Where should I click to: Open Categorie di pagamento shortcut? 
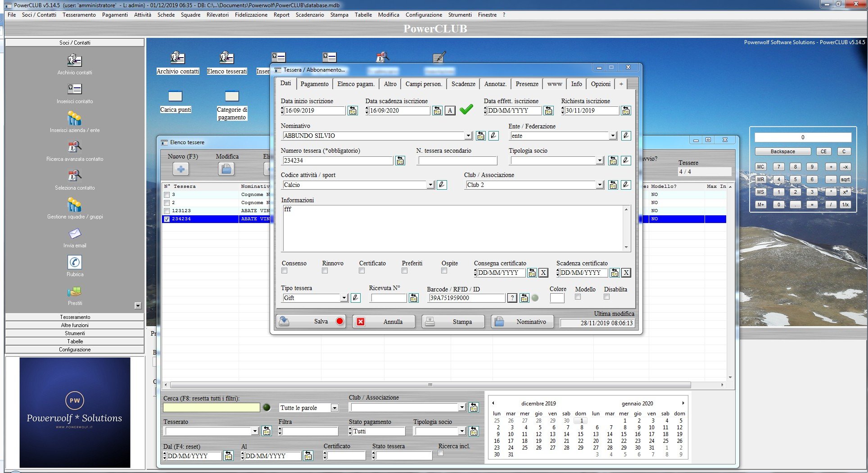(x=232, y=105)
